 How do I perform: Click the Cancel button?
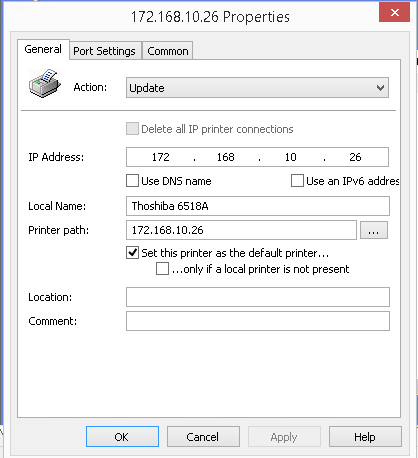(203, 437)
